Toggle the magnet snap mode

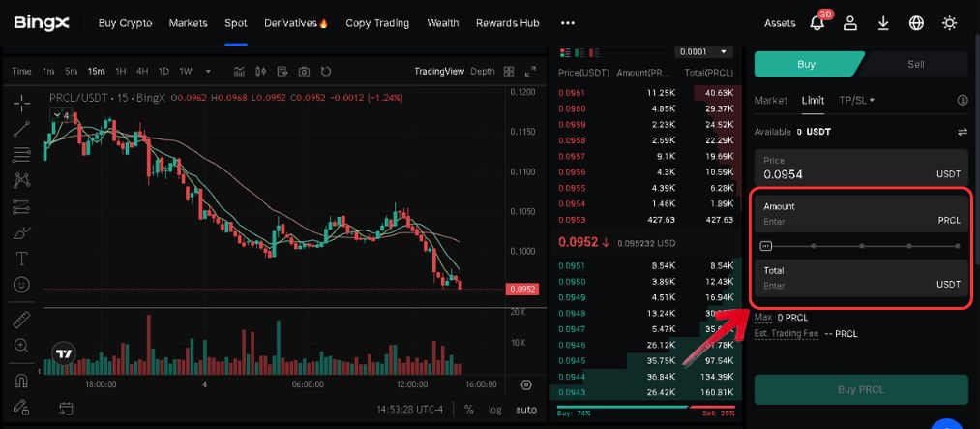22,381
